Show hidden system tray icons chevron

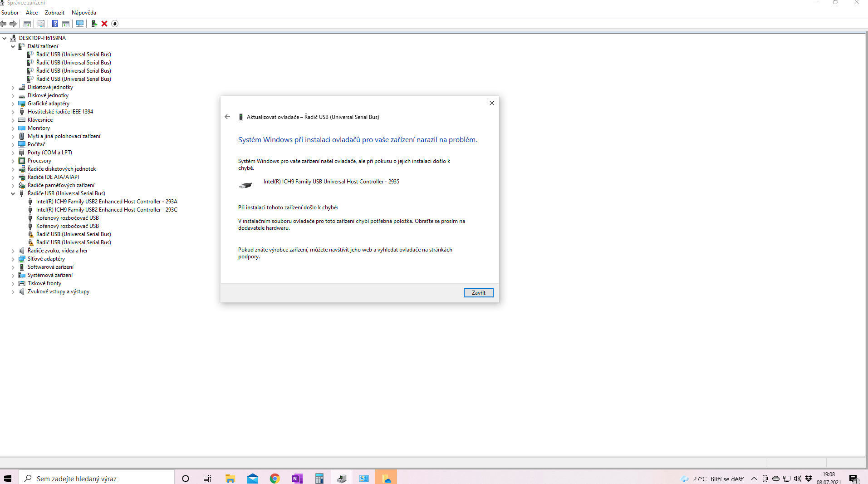[754, 479]
